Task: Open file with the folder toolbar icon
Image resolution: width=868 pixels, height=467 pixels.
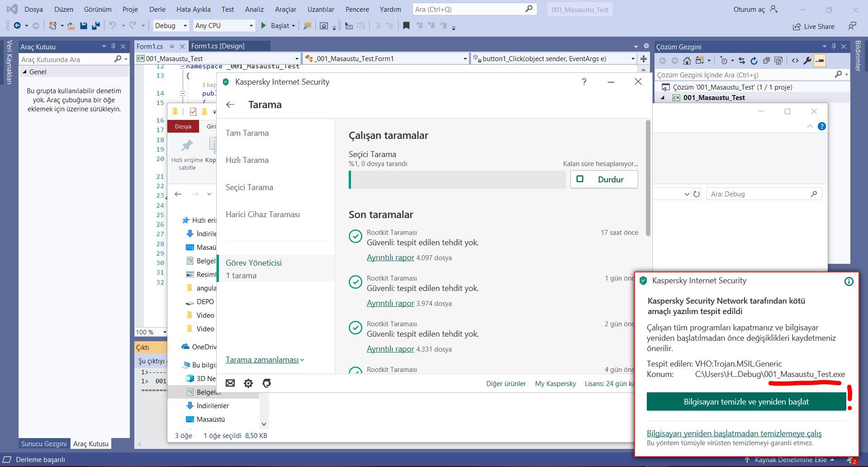Action: tap(71, 26)
